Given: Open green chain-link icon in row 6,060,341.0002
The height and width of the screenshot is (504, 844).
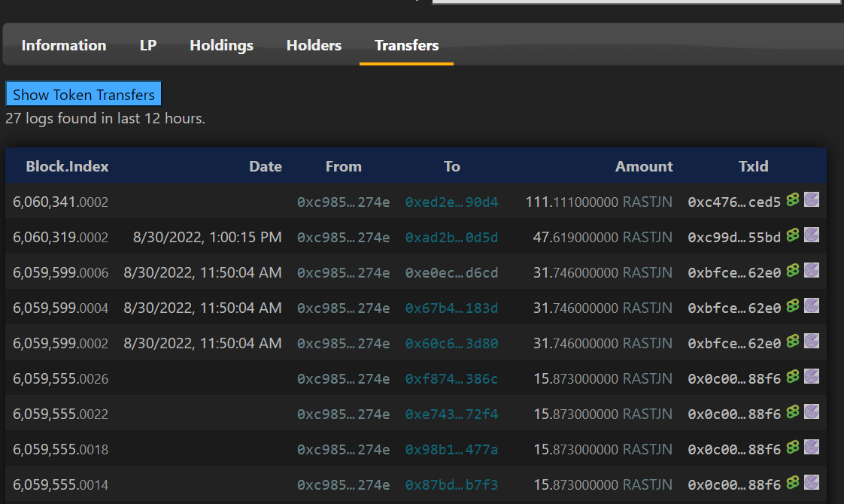Looking at the screenshot, I should [792, 200].
